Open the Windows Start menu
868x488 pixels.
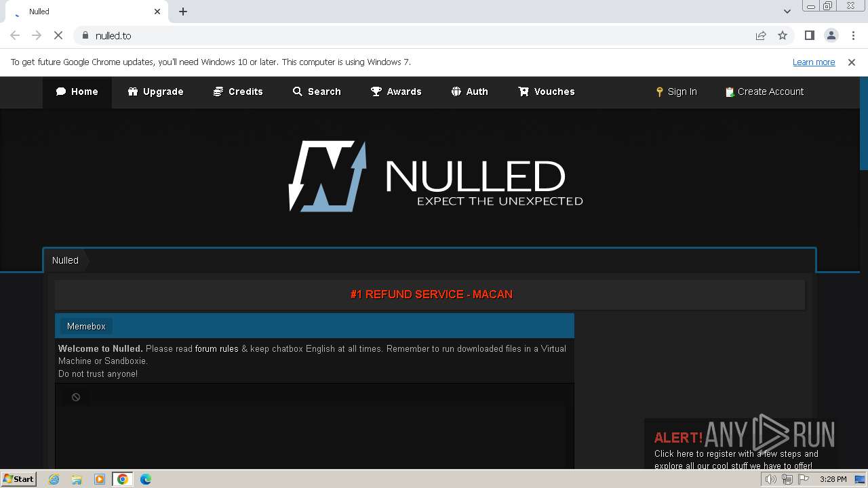tap(19, 479)
